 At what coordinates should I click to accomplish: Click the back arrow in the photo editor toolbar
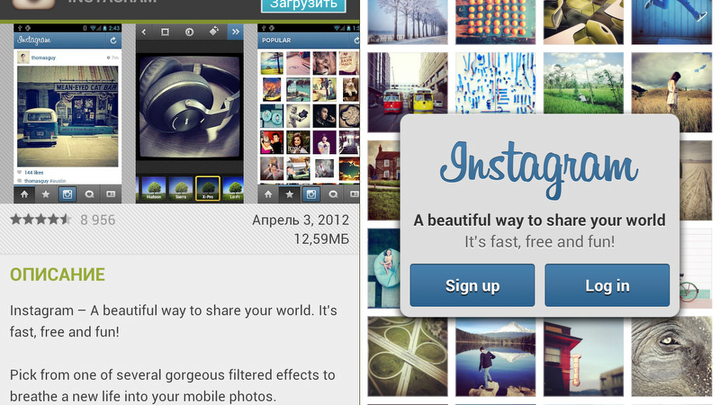[x=144, y=32]
